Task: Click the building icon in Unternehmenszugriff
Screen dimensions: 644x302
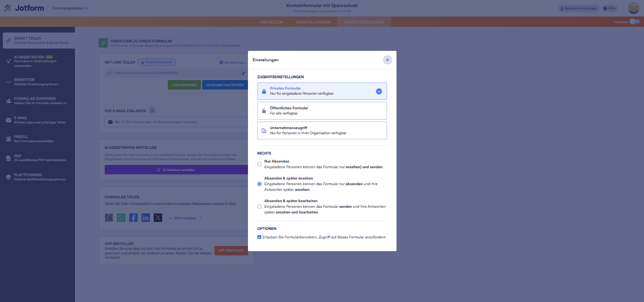Action: point(264,131)
